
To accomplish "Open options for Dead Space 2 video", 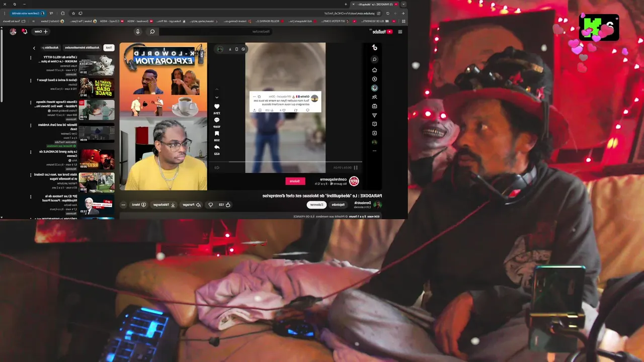I will pos(31,80).
